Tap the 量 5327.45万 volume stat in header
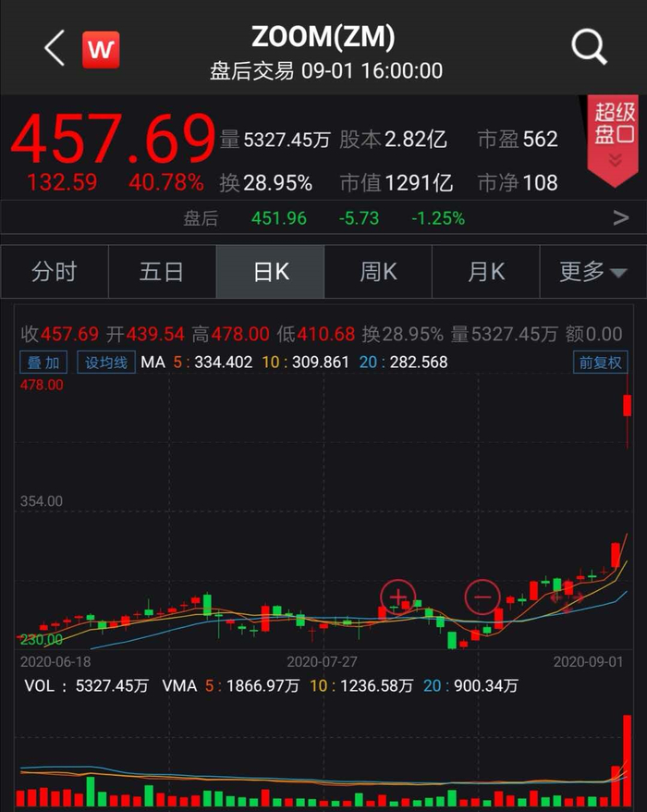The image size is (647, 812). tap(275, 140)
